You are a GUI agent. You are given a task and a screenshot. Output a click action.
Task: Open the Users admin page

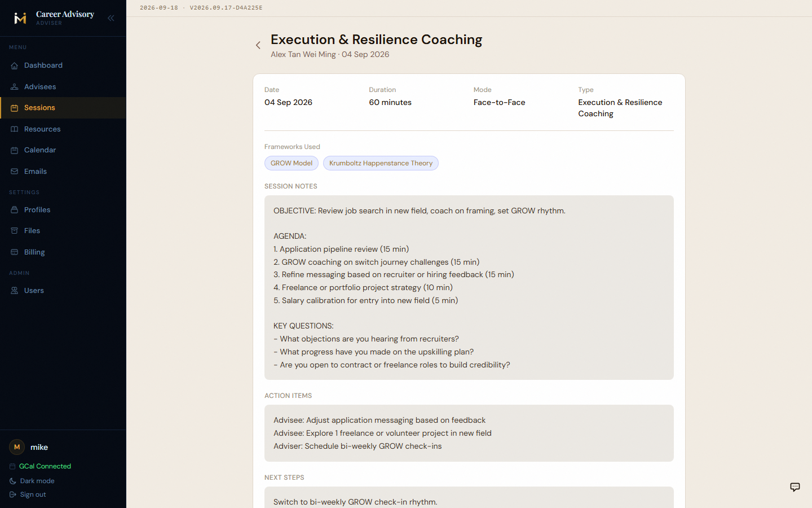(x=63, y=291)
